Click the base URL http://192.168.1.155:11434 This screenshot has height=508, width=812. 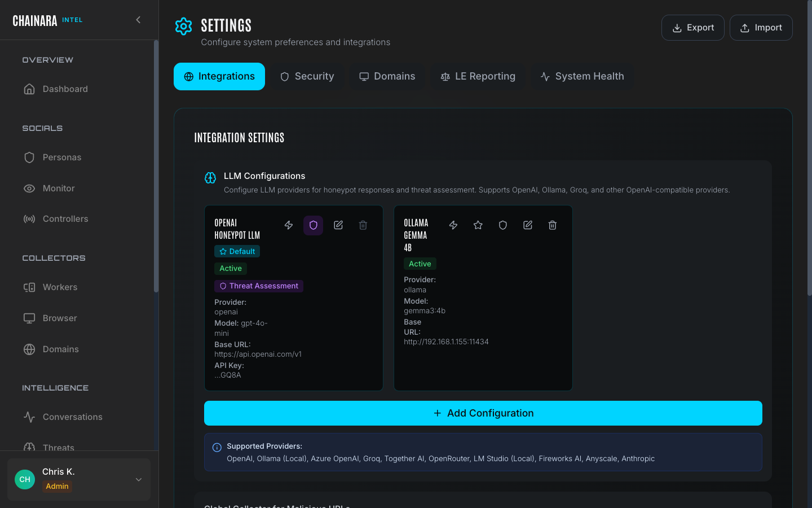pyautogui.click(x=446, y=342)
